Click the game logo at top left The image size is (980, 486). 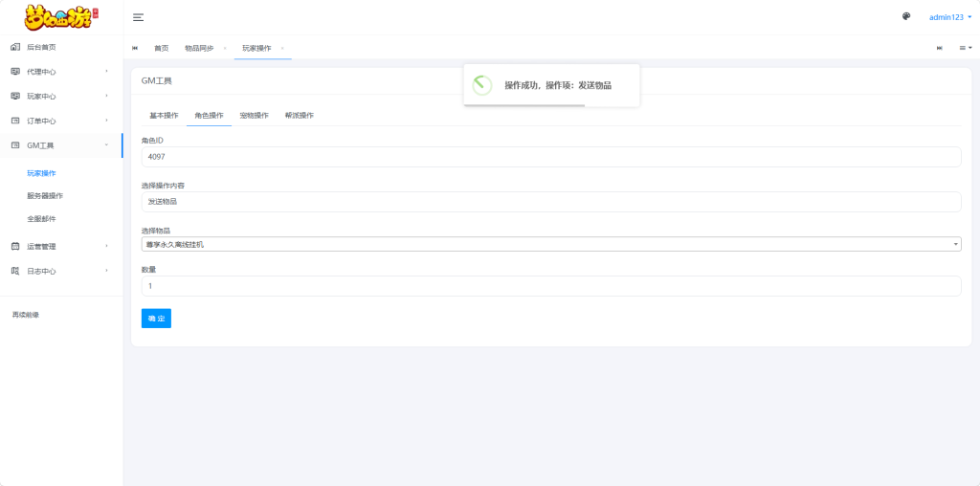pyautogui.click(x=61, y=17)
